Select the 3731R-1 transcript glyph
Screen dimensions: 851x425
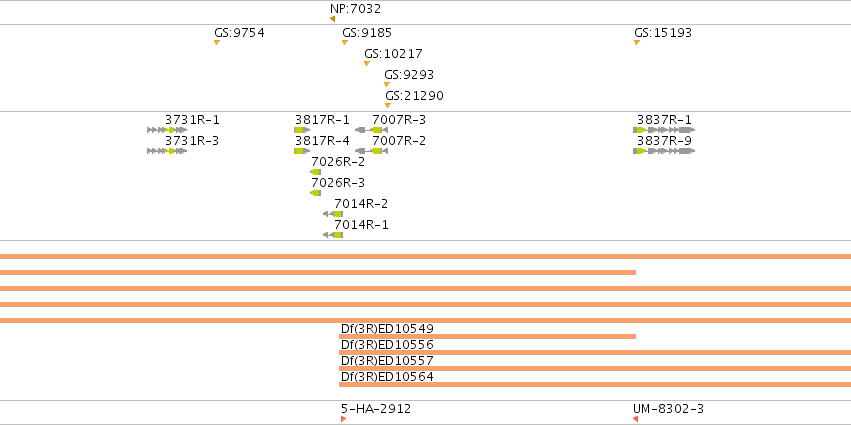167,130
